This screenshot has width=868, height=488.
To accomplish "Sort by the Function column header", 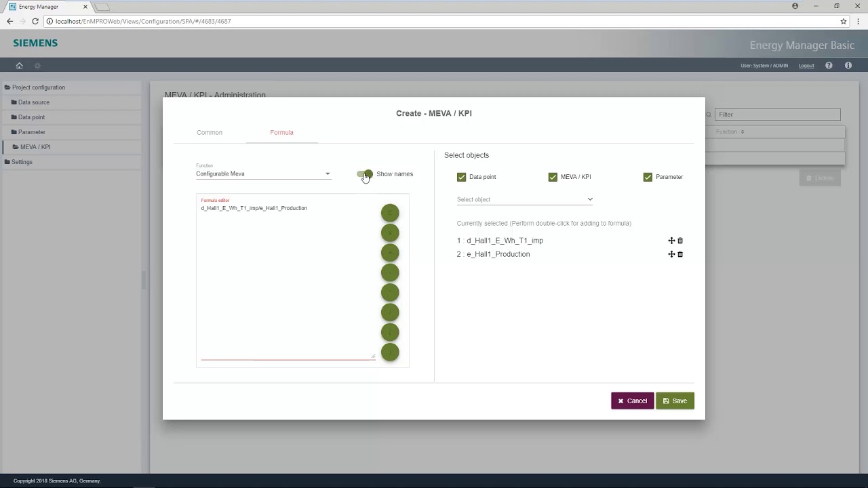I will pyautogui.click(x=730, y=131).
